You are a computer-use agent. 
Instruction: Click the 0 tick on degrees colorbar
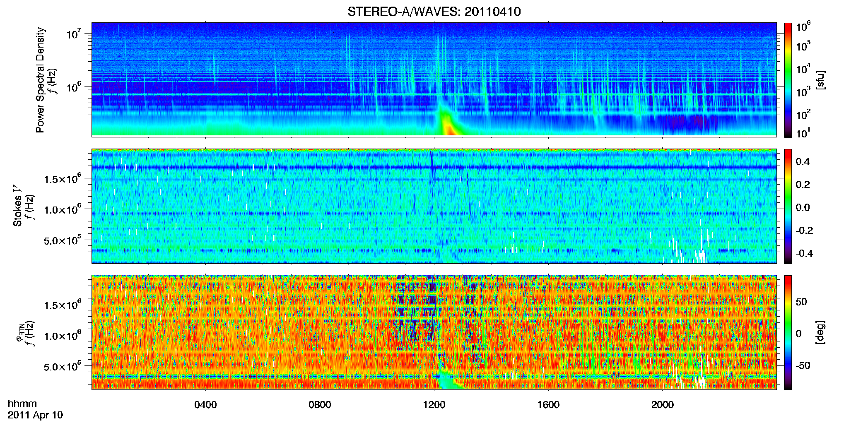(x=799, y=333)
